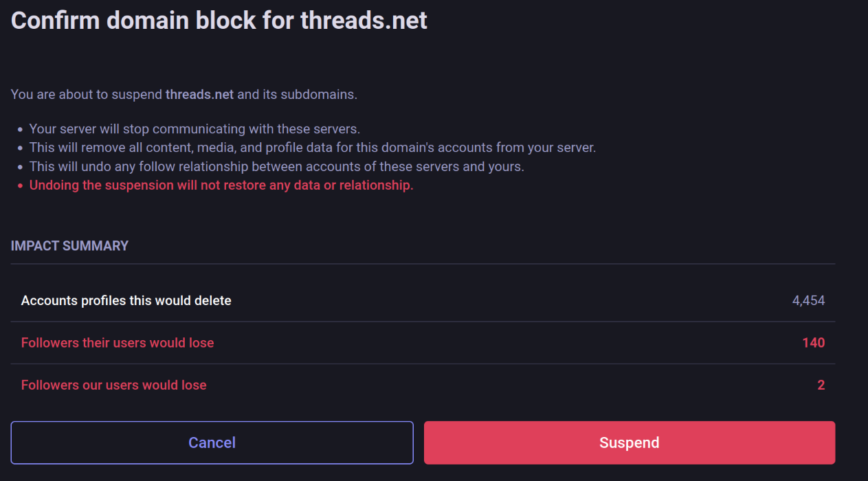Viewport: 868px width, 481px height.
Task: Click the 4,454 accounts count value
Action: click(808, 301)
